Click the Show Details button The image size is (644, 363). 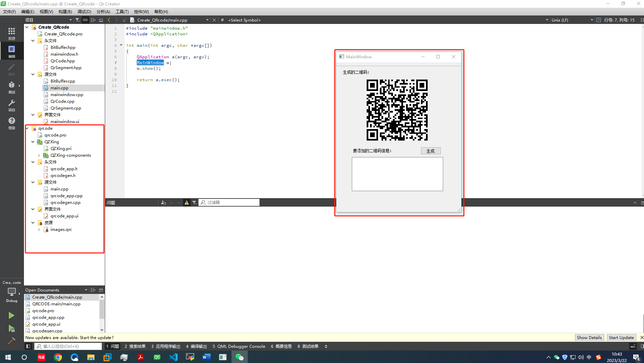coord(589,337)
